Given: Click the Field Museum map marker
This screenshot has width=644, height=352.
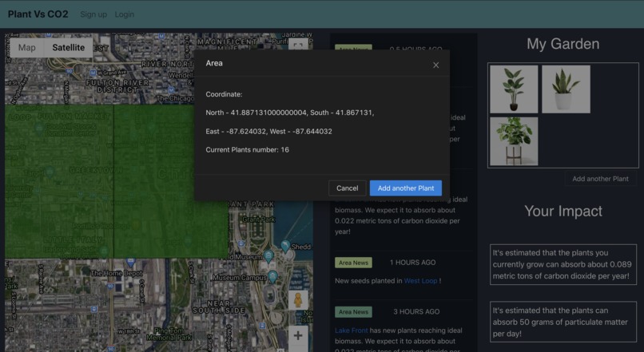Looking at the screenshot, I should pos(268,256).
